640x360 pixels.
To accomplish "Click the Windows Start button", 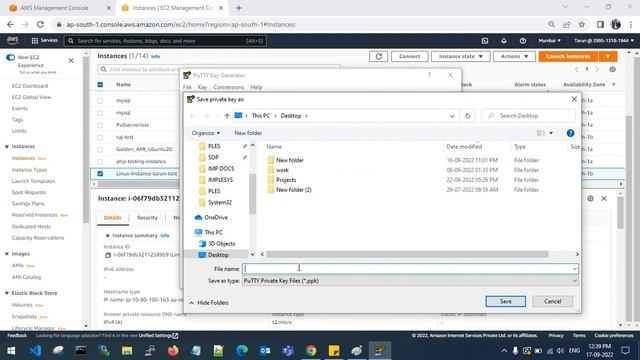I will click(x=11, y=350).
